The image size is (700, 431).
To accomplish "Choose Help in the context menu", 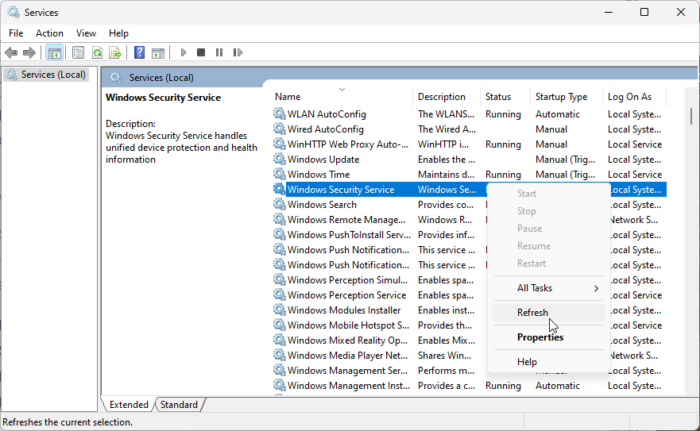I will [549, 362].
